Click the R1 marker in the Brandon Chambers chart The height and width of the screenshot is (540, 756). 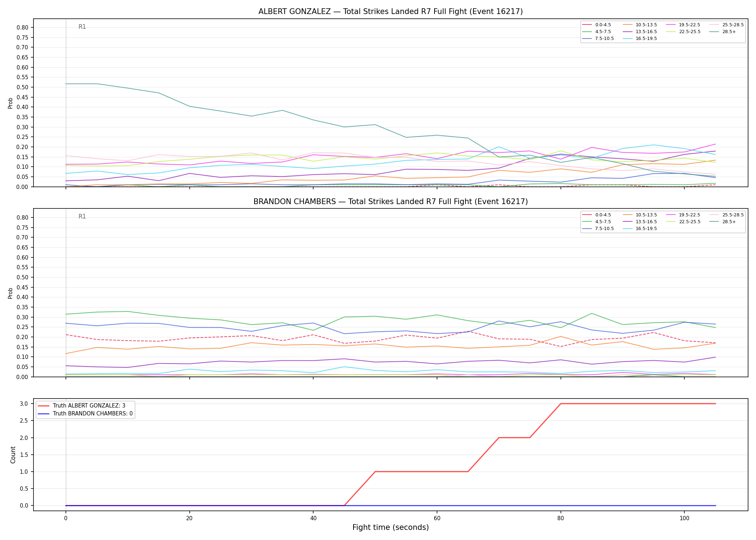(x=82, y=217)
